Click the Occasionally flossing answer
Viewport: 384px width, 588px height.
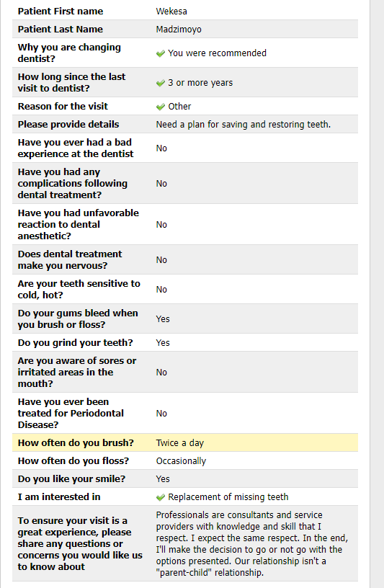(181, 461)
